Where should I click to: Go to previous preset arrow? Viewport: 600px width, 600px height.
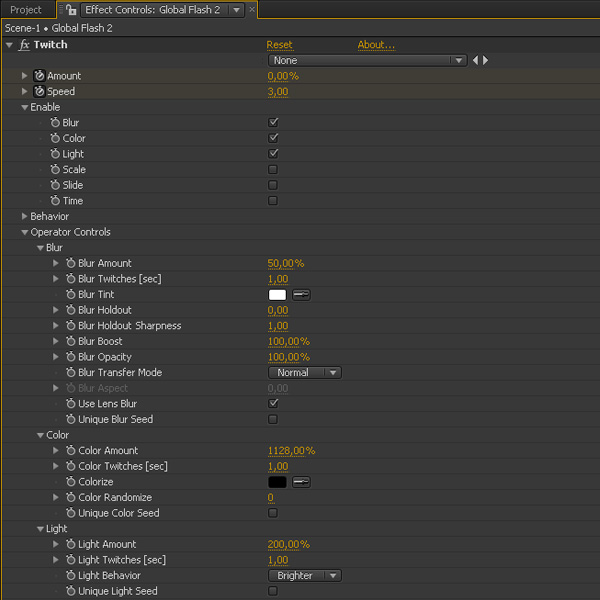click(x=475, y=60)
